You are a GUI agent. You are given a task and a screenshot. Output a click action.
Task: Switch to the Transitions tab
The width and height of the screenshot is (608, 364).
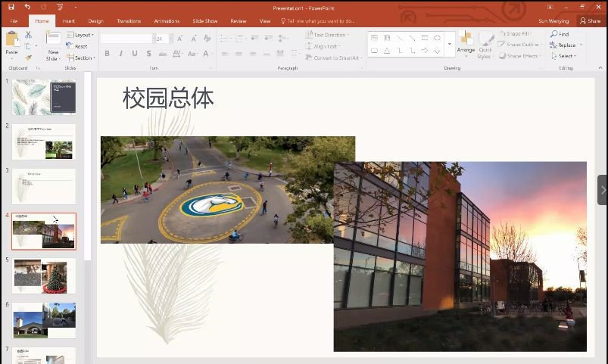click(129, 21)
